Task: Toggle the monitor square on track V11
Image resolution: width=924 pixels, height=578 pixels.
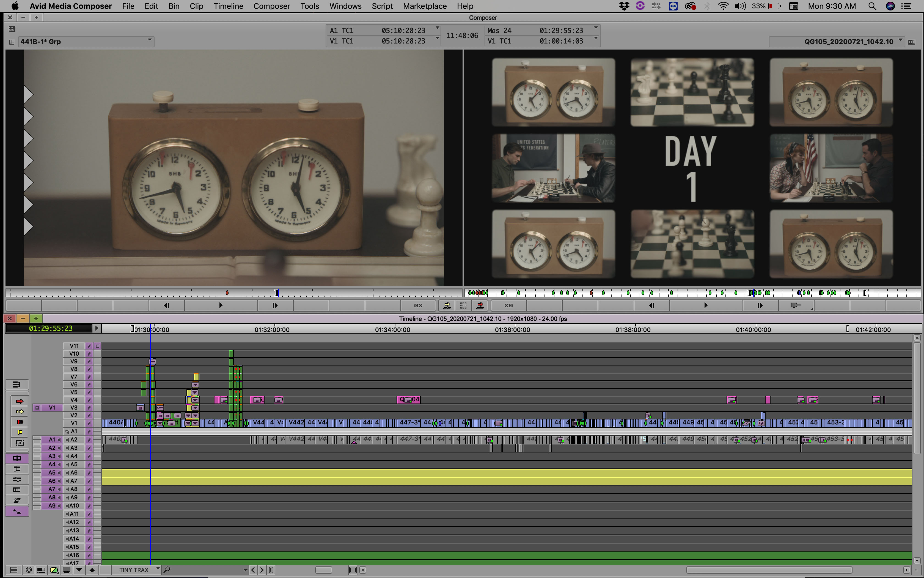Action: 97,346
